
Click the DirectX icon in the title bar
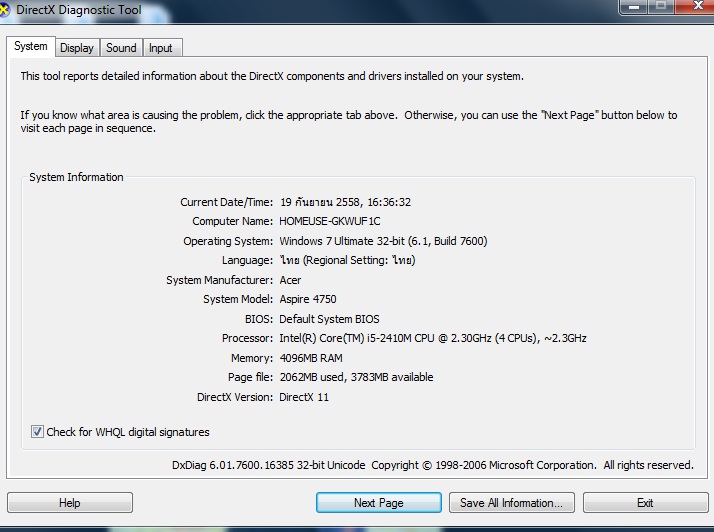pos(4,10)
